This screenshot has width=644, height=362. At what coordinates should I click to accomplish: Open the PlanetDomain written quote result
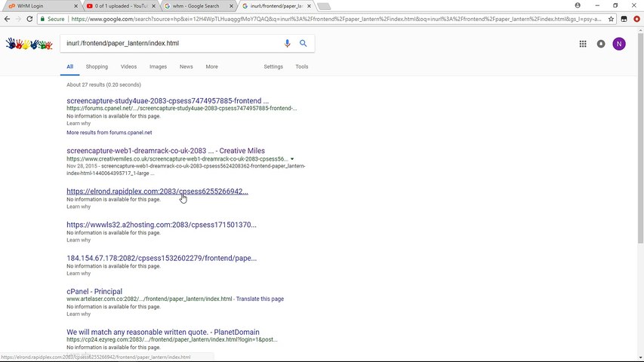(x=163, y=332)
